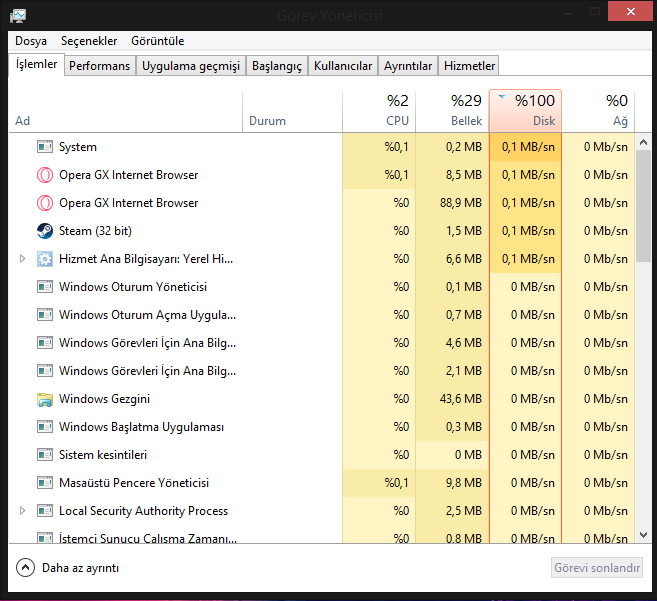Screen dimensions: 657x601
Task: Select the Hizmet Ana Bilgisayarı: Yerel Hi... name
Action: (x=146, y=259)
